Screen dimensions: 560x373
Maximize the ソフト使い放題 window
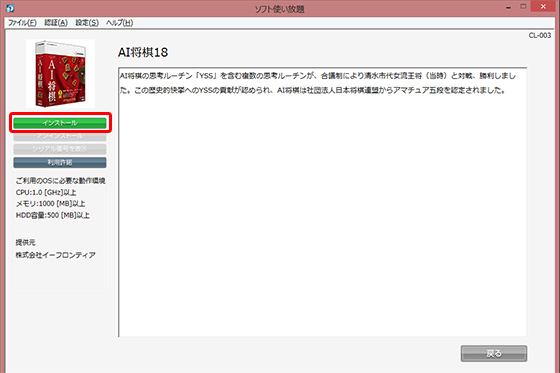523,7
